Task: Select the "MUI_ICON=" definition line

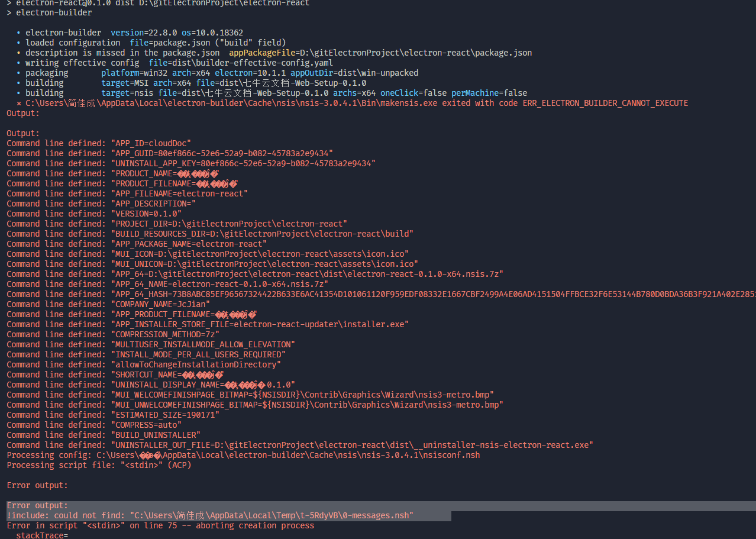Action: point(208,254)
